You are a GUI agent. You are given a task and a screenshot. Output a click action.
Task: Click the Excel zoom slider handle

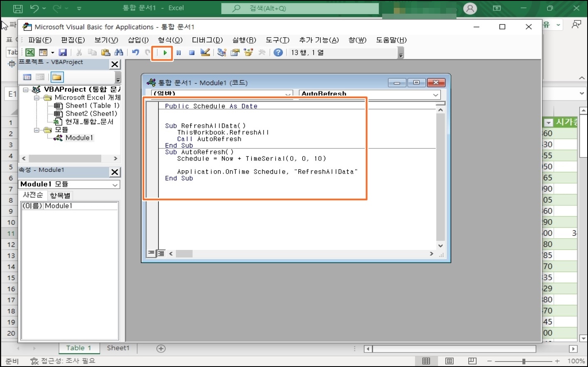coord(524,361)
